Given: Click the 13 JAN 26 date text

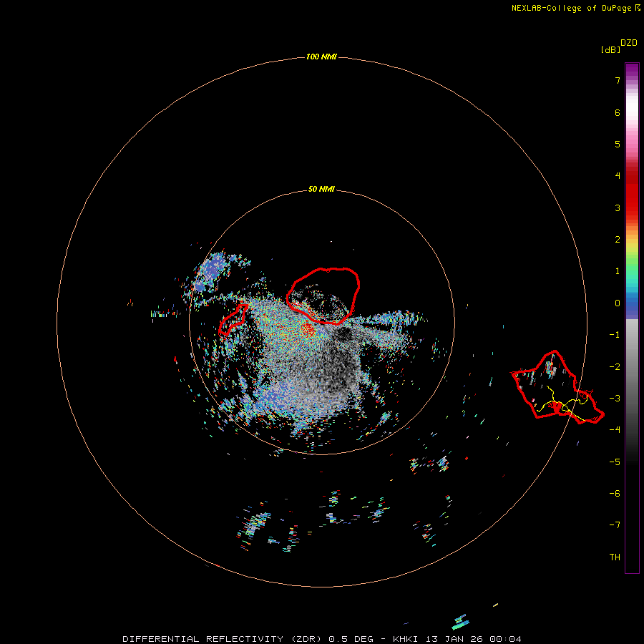Looking at the screenshot, I should [x=454, y=639].
